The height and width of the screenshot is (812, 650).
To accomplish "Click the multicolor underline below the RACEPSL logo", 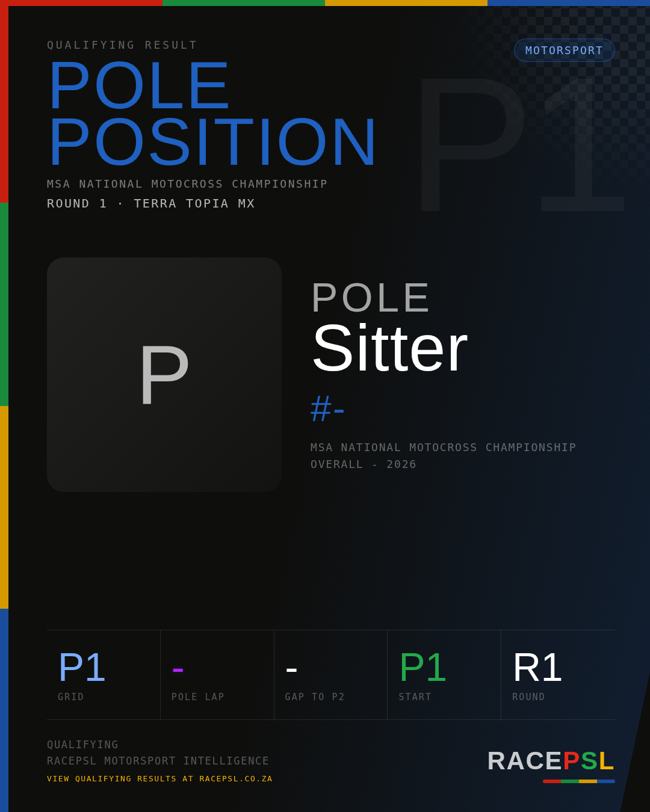I will click(579, 781).
